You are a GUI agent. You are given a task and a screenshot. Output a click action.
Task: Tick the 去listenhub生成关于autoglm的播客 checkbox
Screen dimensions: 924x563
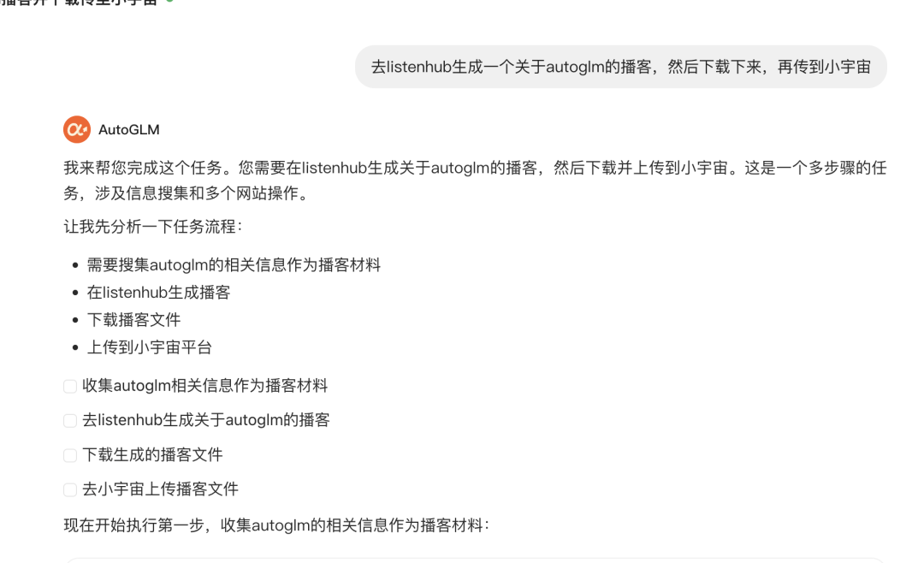pyautogui.click(x=70, y=420)
